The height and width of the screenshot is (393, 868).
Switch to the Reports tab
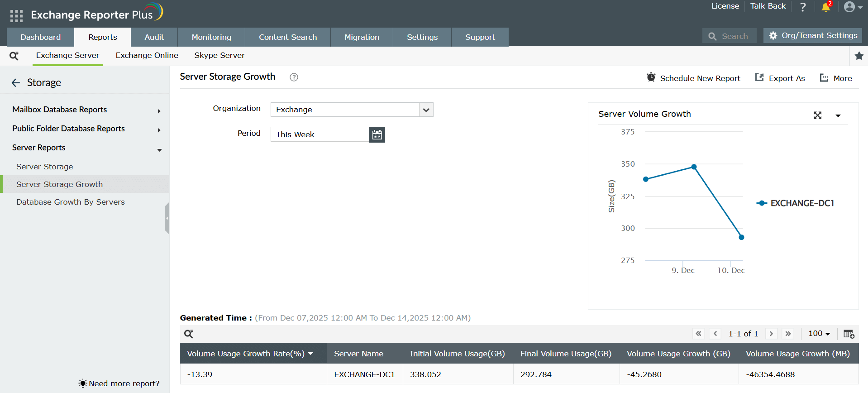[x=103, y=37]
